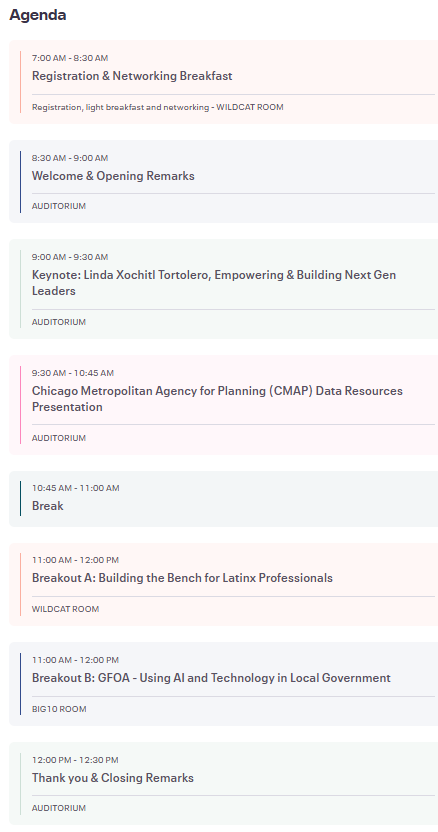
Task: Click the Agenda heading
Action: point(38,15)
